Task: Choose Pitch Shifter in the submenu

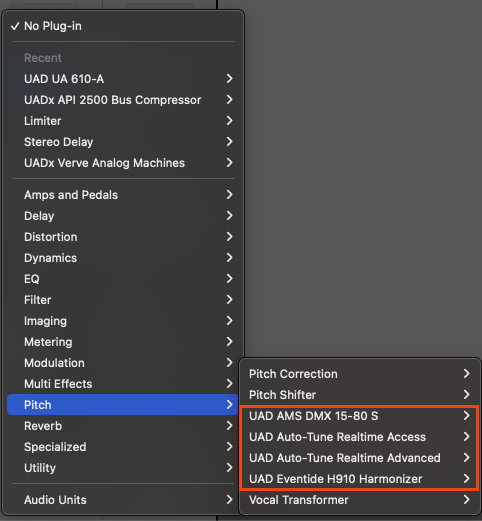Action: pos(360,395)
